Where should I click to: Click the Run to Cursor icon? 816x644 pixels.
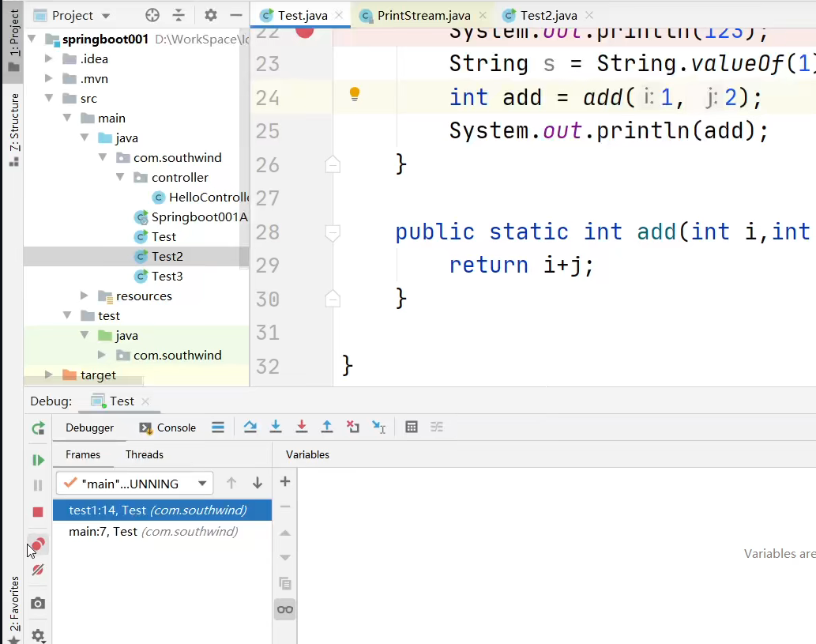(x=379, y=427)
